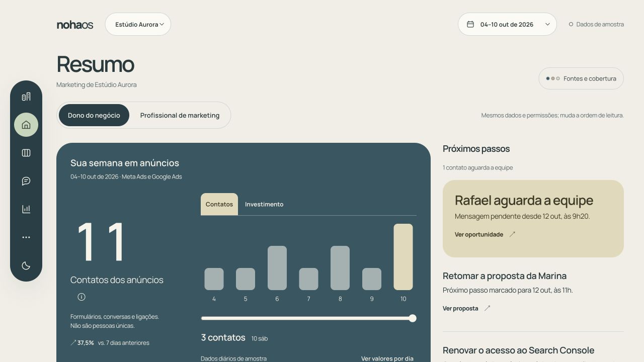The width and height of the screenshot is (644, 362).
Task: Click the Marketing de Estúdio Aurora subtitle
Action: click(97, 85)
